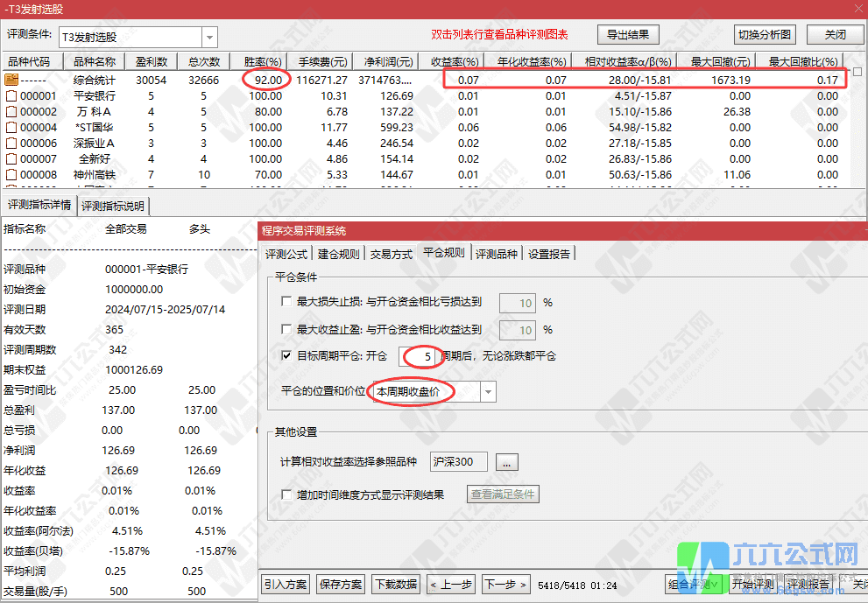Screen dimensions: 868x603
Task: Sort by 盈利数 column header
Action: (x=152, y=61)
